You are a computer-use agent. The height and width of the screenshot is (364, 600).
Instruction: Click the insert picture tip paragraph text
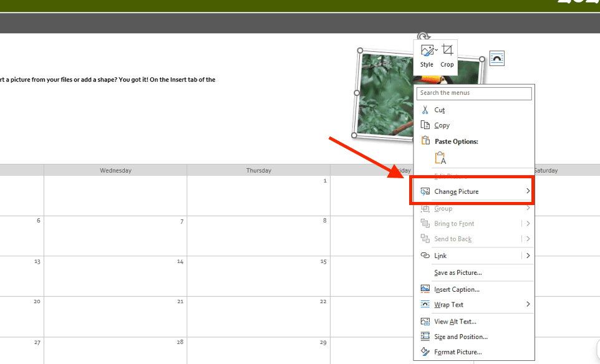[x=107, y=80]
